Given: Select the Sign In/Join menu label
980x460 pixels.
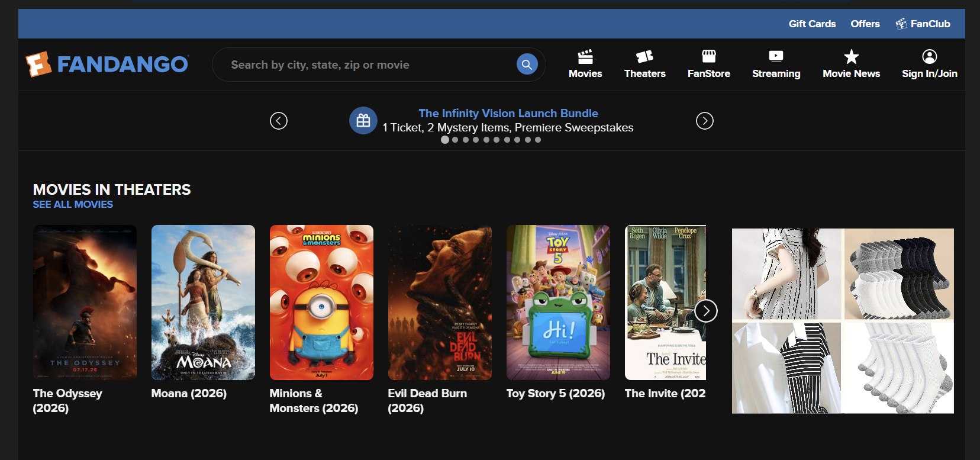Looking at the screenshot, I should click(x=929, y=73).
